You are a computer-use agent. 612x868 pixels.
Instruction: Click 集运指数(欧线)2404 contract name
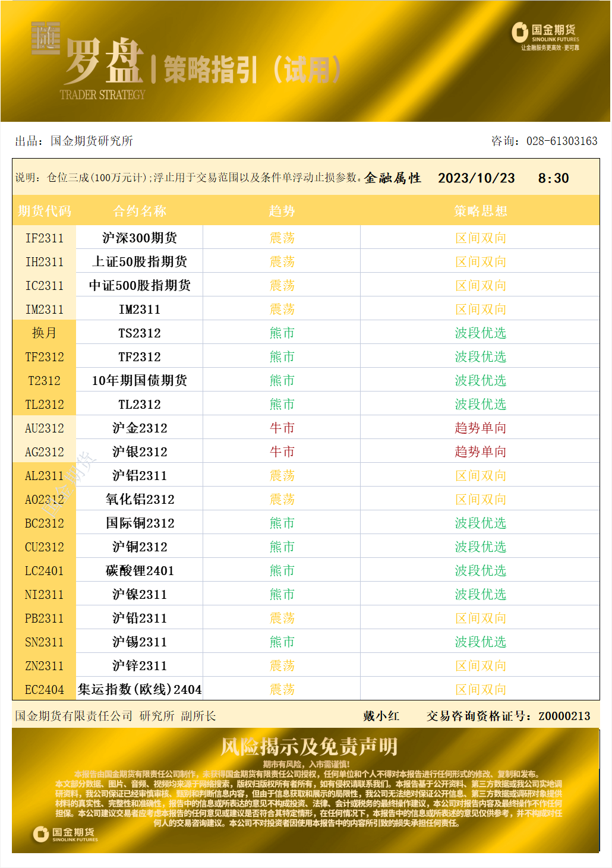click(x=140, y=689)
